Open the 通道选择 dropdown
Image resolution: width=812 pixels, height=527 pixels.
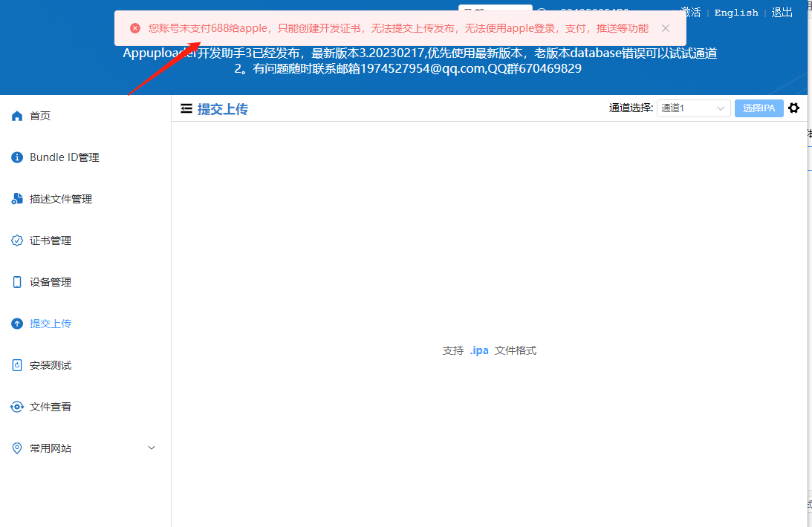[693, 108]
